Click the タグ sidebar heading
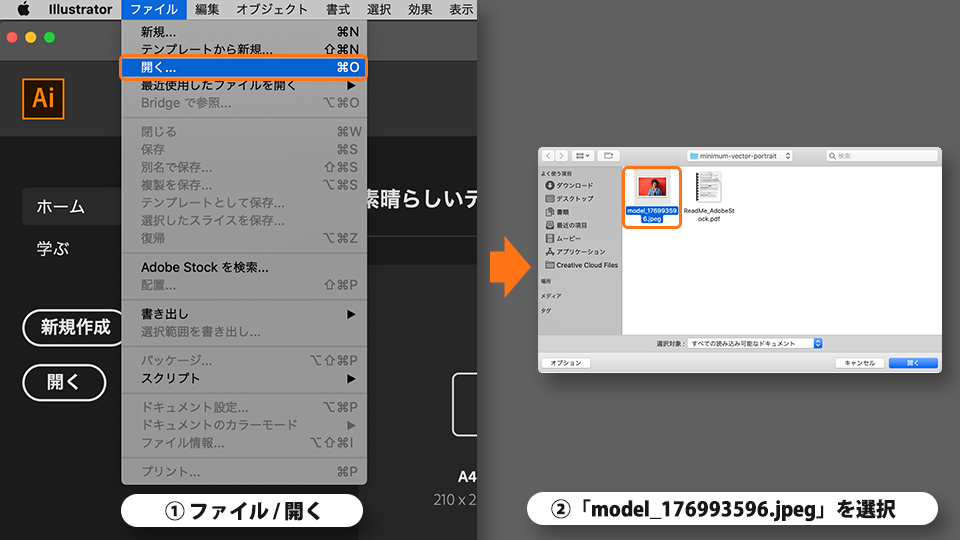960x540 pixels. tap(546, 310)
